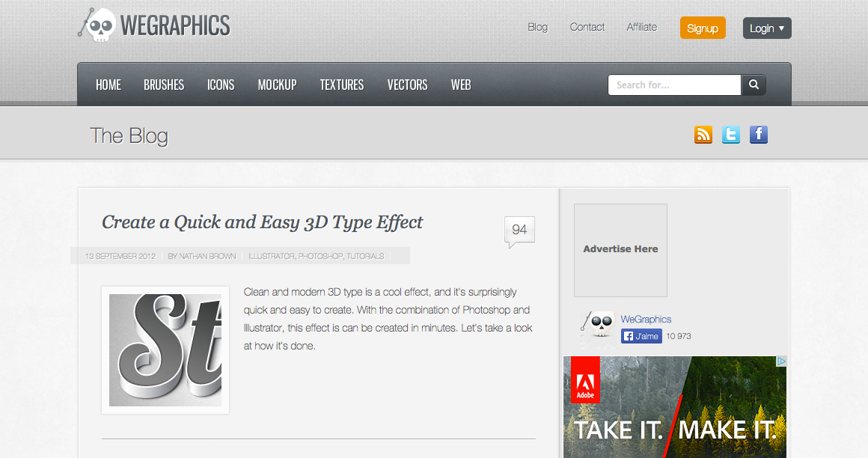
Task: Click the Adobe logo in the banner ad
Action: tap(585, 380)
